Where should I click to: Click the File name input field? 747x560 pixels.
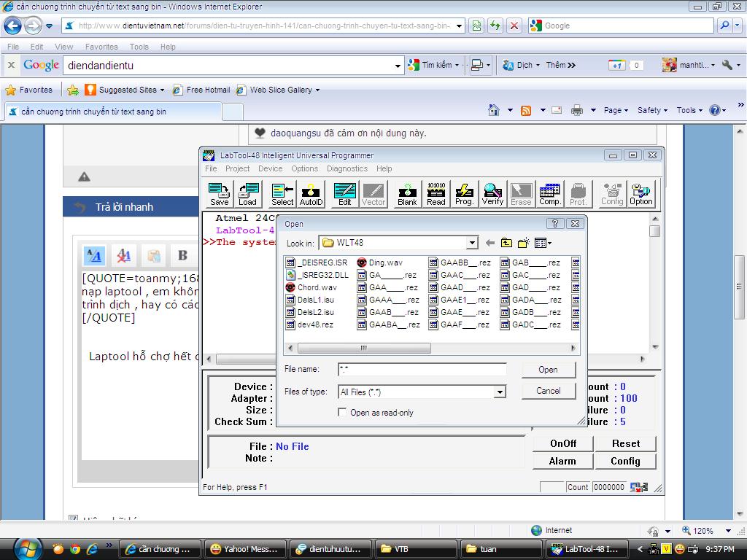point(422,370)
